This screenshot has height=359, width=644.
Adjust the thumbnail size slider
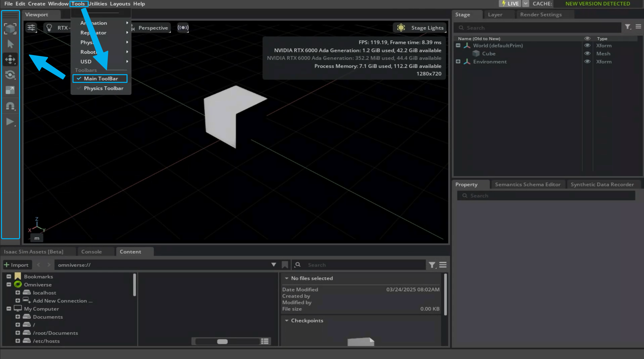227,342
